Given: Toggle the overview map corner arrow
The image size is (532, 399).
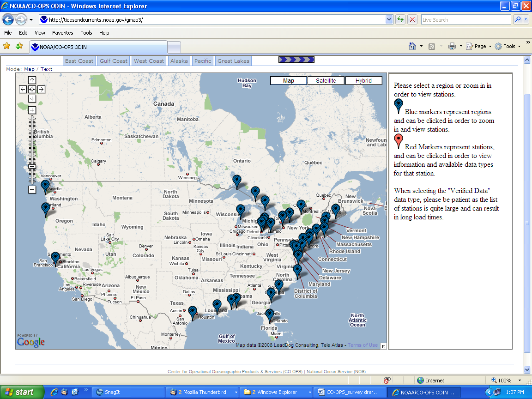Looking at the screenshot, I should 383,346.
